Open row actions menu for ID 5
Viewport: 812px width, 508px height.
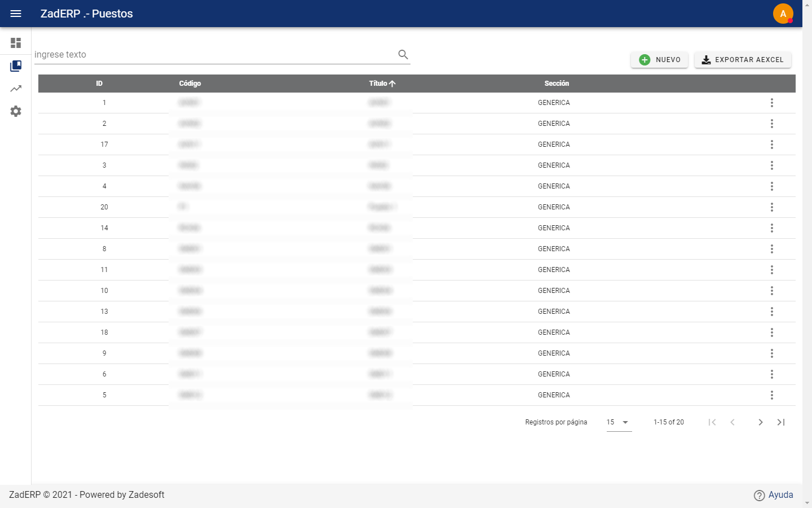click(772, 395)
